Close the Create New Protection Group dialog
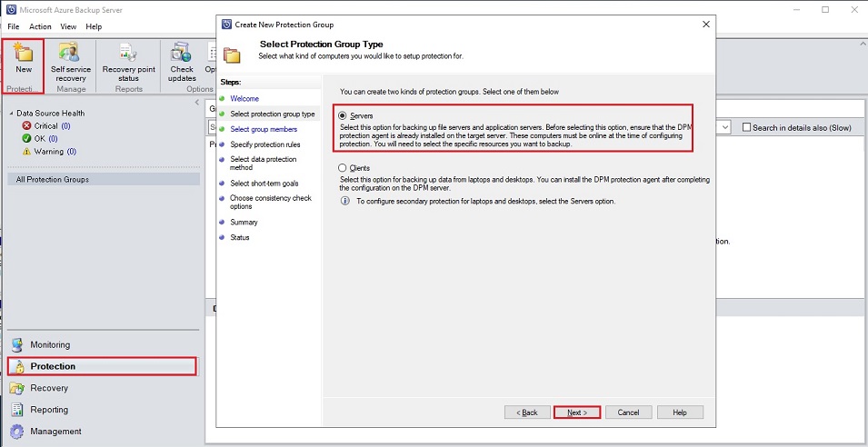 coord(706,25)
